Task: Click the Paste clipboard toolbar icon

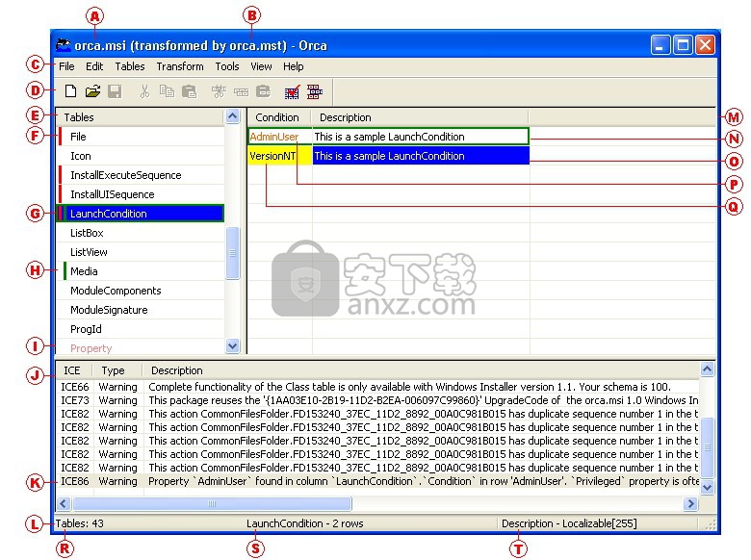Action: (x=189, y=91)
